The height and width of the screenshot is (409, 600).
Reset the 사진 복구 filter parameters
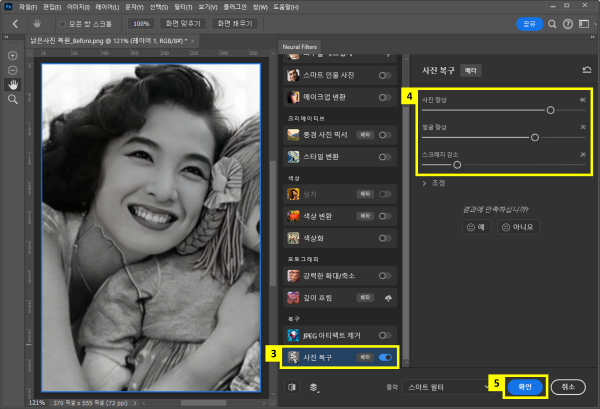(x=585, y=71)
